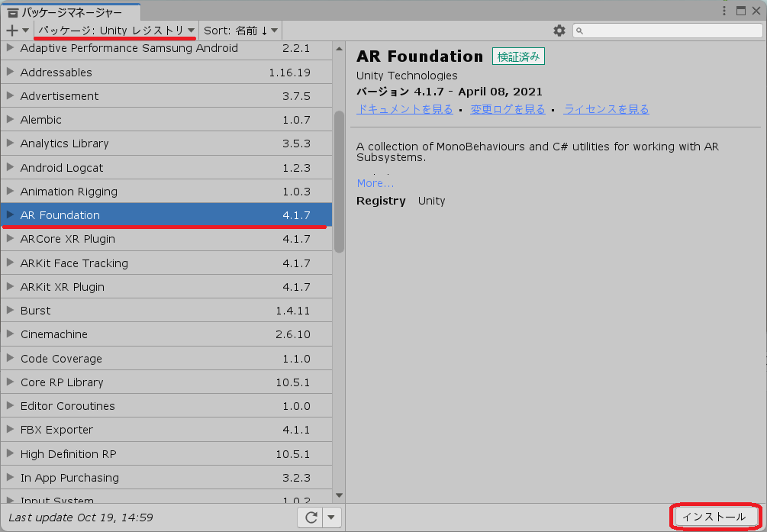
Task: Expand the ARCore XR Plugin versions arrow
Action: tap(10, 239)
